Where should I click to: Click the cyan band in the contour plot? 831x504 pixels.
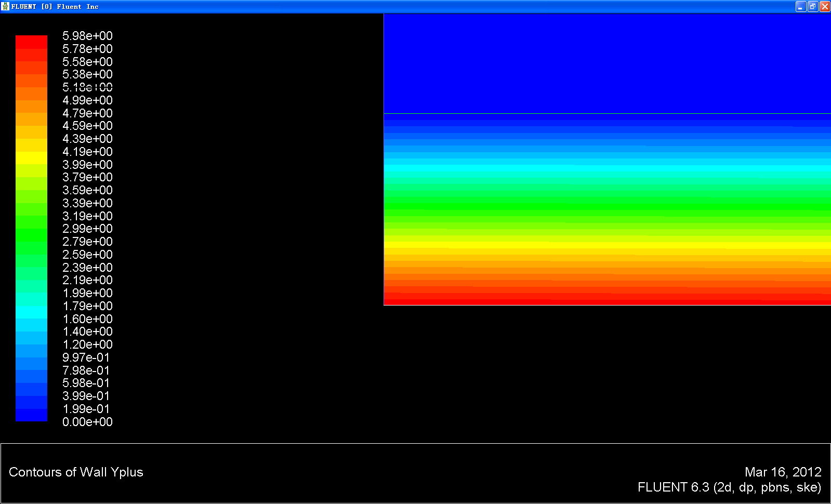click(x=607, y=169)
